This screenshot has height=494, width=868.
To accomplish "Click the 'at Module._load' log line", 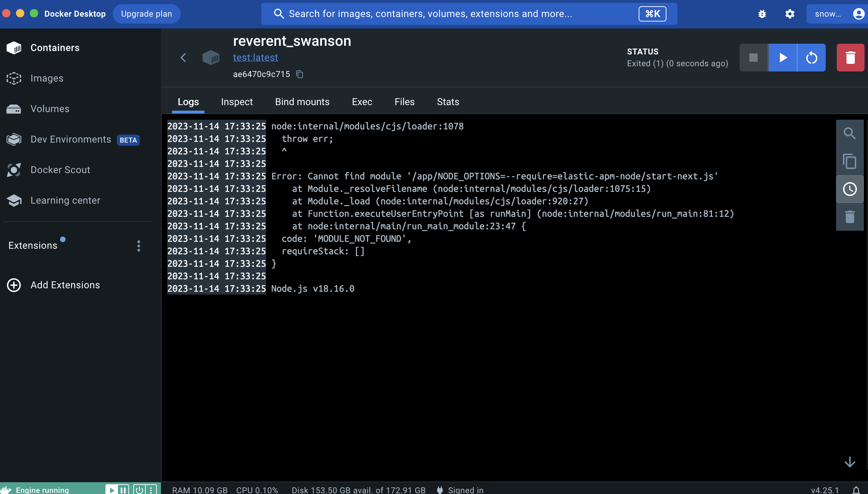I will [440, 201].
